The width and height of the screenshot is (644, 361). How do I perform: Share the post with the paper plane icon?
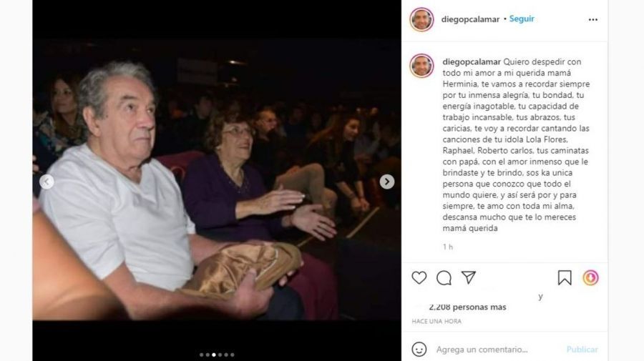point(469,277)
